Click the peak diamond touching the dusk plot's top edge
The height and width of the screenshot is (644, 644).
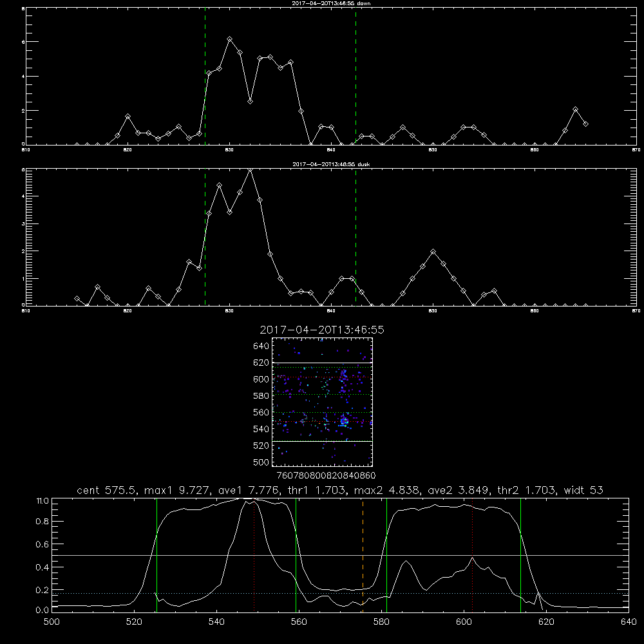[x=250, y=169]
